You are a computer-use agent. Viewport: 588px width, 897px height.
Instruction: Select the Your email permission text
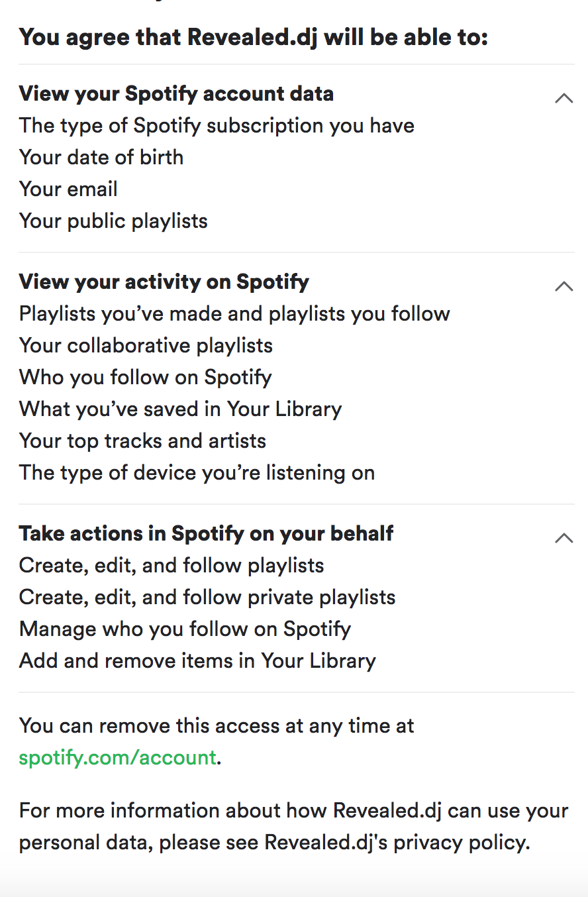tap(68, 189)
